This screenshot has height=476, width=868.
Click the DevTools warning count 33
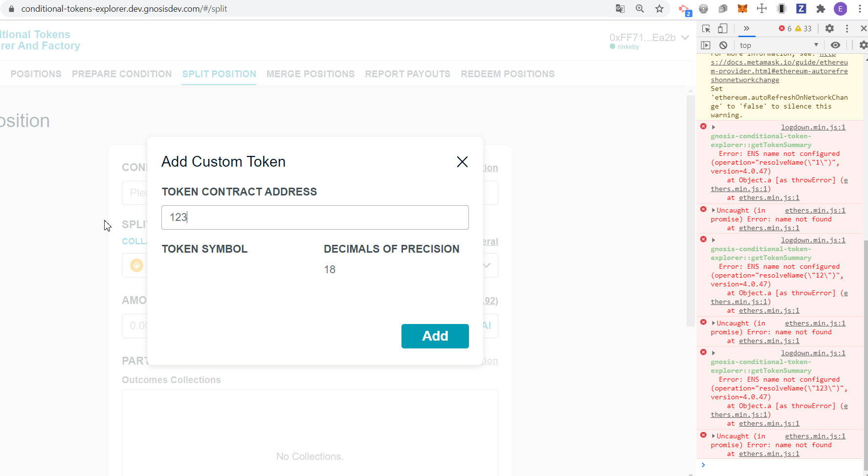[803, 29]
